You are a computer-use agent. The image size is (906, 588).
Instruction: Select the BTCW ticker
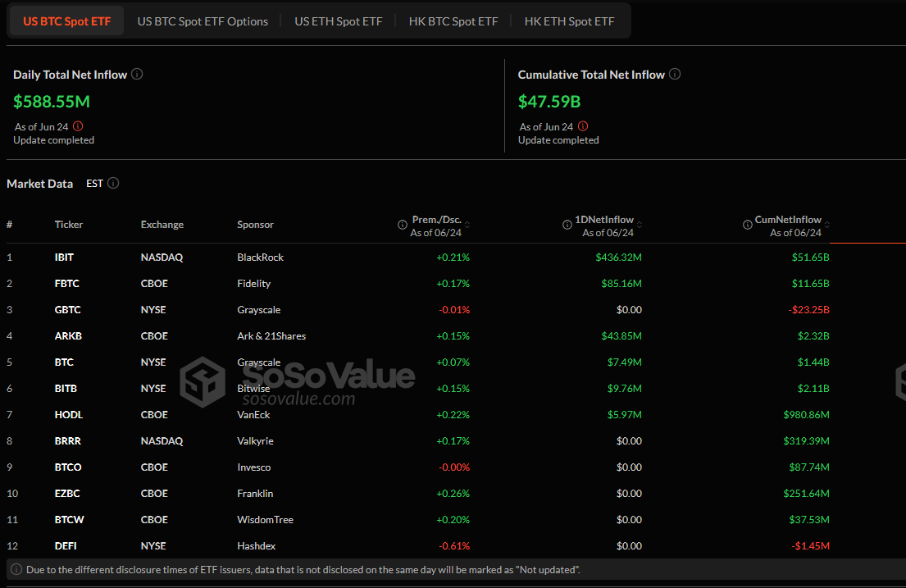(70, 520)
